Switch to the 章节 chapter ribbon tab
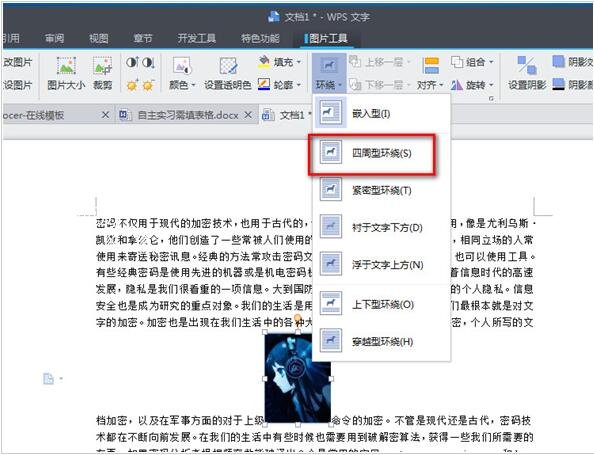 tap(143, 38)
